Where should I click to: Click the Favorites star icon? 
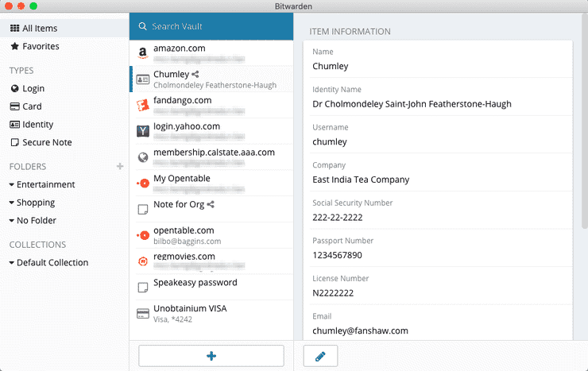(14, 46)
